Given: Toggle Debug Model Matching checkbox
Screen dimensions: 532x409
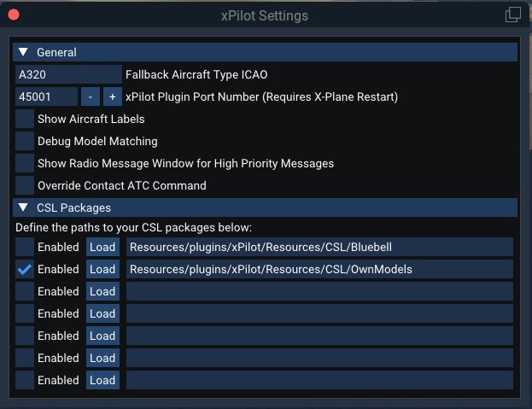Looking at the screenshot, I should pyautogui.click(x=25, y=142).
